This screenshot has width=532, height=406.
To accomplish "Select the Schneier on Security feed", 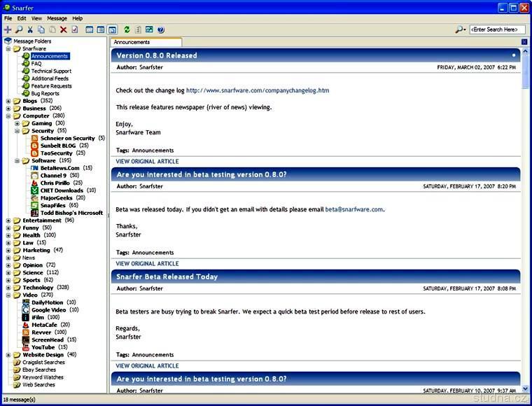I will (68, 139).
